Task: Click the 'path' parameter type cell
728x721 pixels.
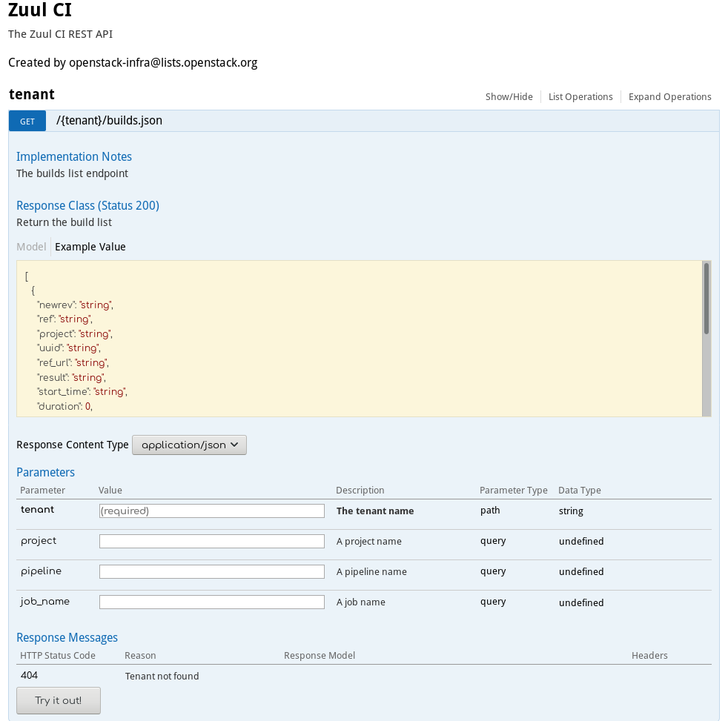Action: pyautogui.click(x=490, y=511)
